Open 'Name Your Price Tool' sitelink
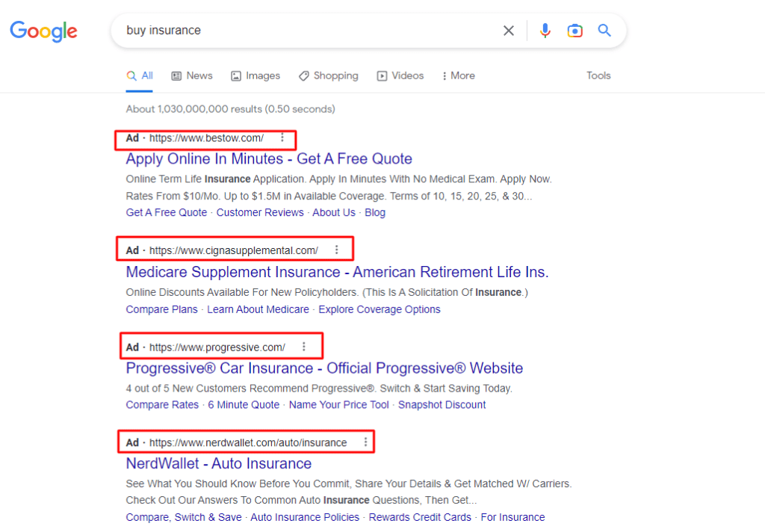 (339, 405)
